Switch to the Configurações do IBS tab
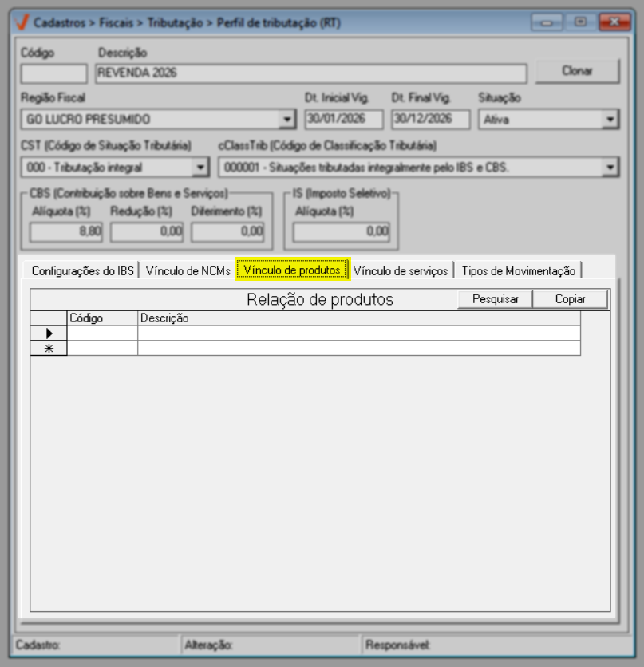Screen dimensions: 644x667 83,271
